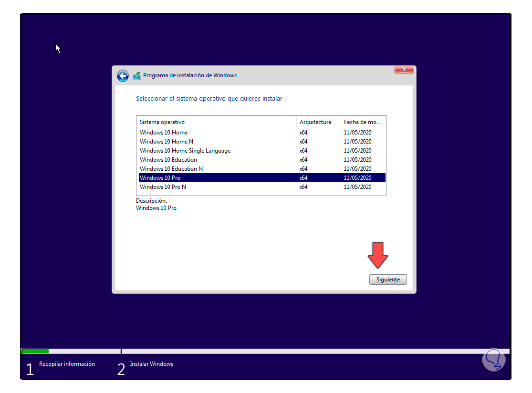
Task: Click x64 cell for Windows 10 Home
Action: pos(303,133)
